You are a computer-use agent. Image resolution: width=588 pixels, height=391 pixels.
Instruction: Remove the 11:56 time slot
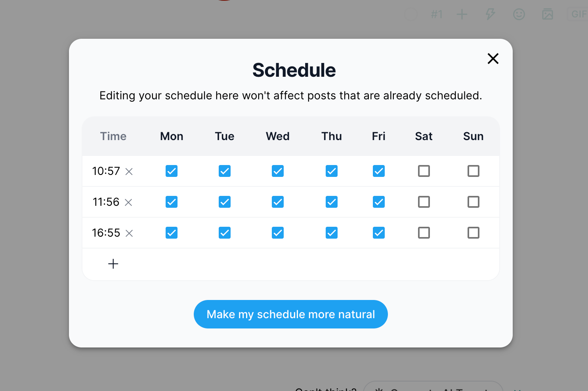tap(128, 202)
